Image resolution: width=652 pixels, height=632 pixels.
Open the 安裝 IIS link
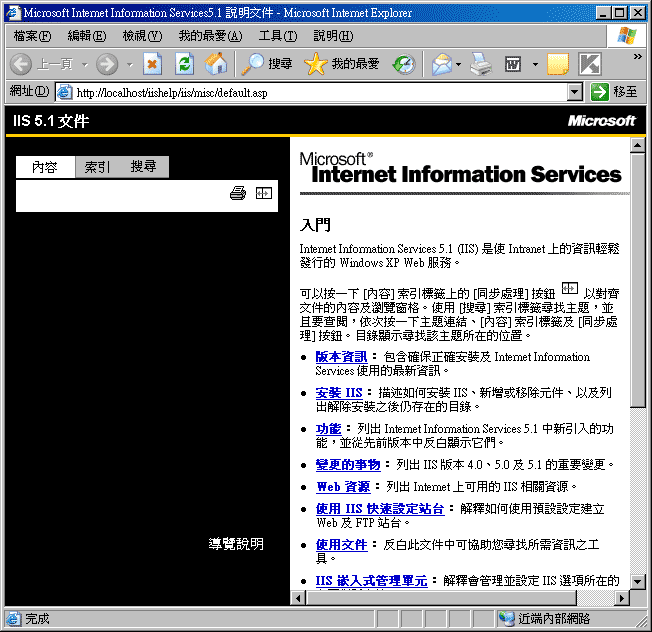tap(338, 393)
